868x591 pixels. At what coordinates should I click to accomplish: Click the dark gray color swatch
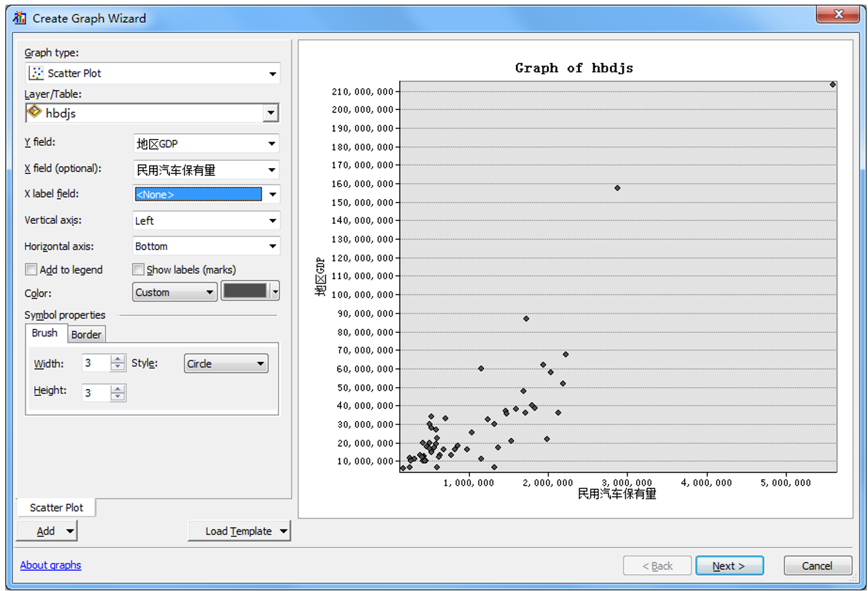point(246,292)
